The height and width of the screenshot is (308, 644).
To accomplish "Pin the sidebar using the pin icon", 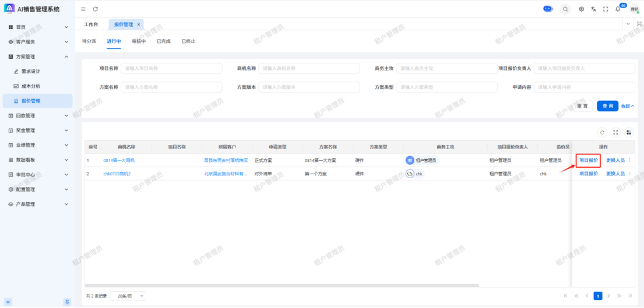I will pos(67,302).
